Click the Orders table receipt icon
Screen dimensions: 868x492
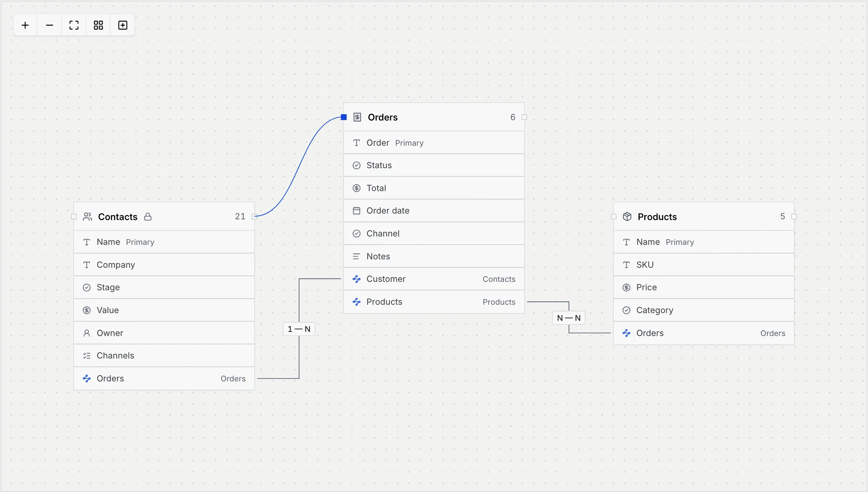(x=357, y=117)
